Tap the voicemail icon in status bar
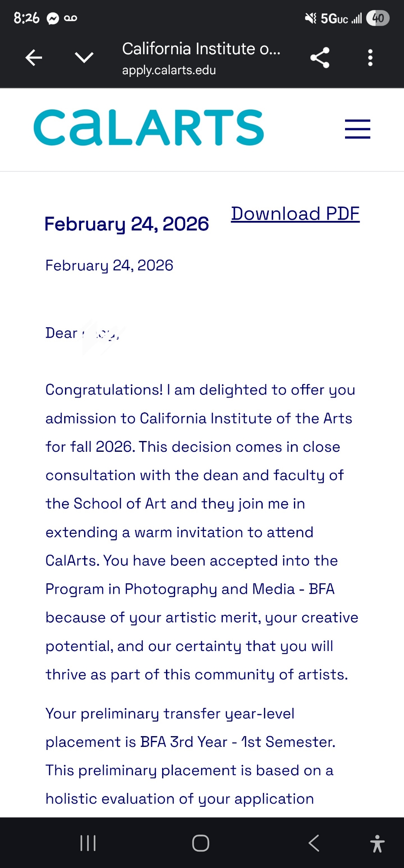404x868 pixels. [71, 18]
